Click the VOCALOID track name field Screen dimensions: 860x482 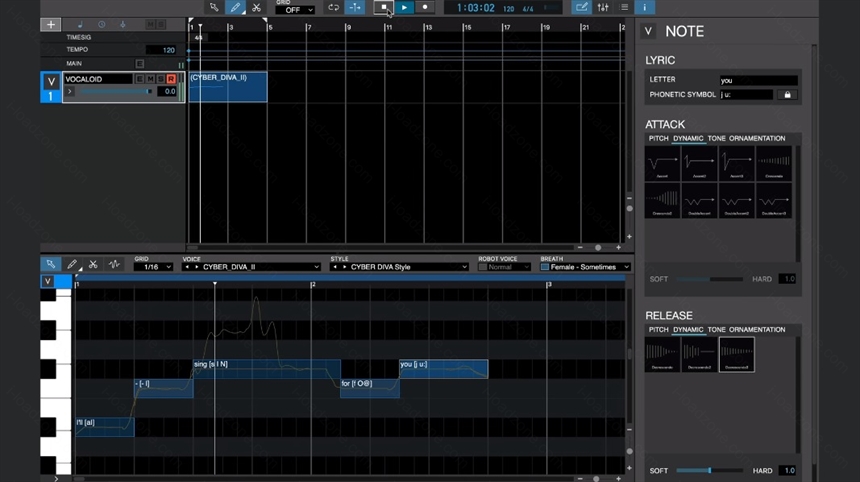[98, 79]
